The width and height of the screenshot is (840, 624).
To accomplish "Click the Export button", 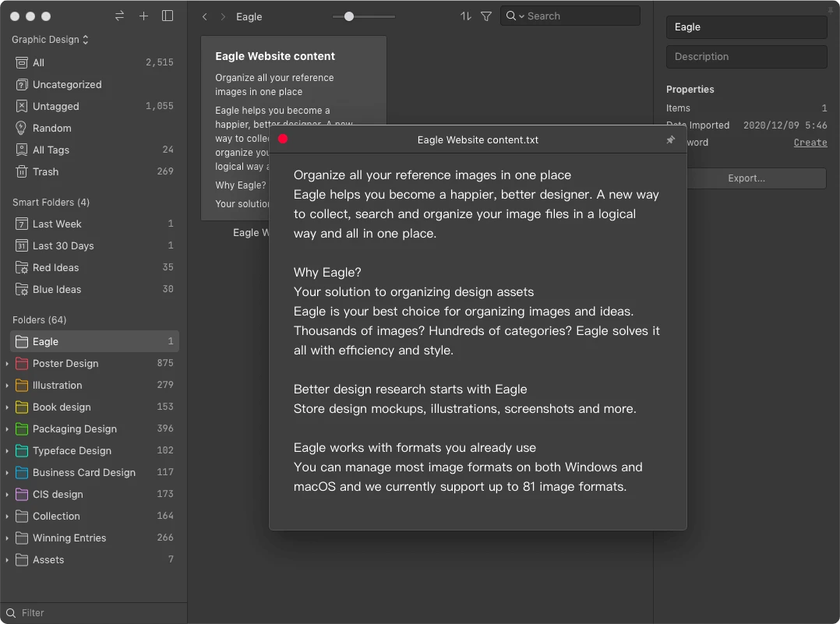I will click(746, 178).
